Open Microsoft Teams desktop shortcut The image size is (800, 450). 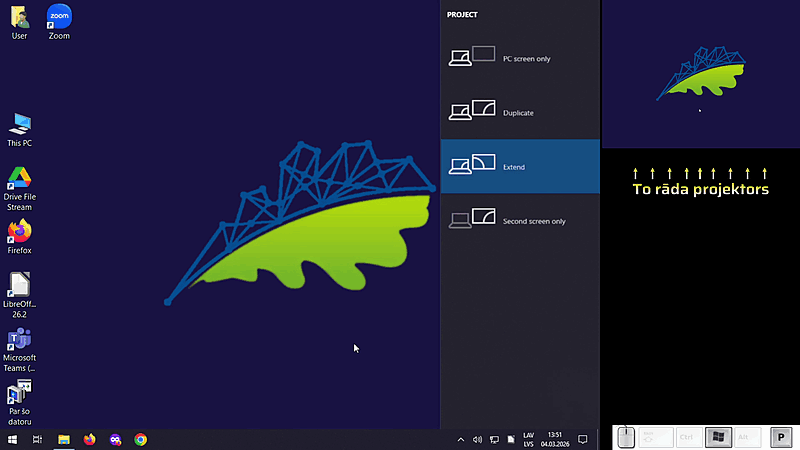(19, 341)
